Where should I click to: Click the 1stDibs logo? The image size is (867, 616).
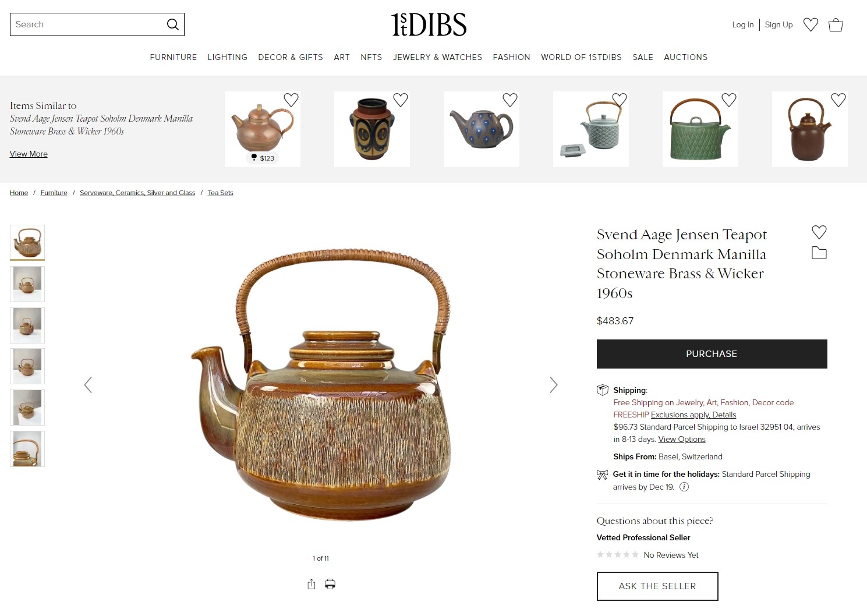429,24
